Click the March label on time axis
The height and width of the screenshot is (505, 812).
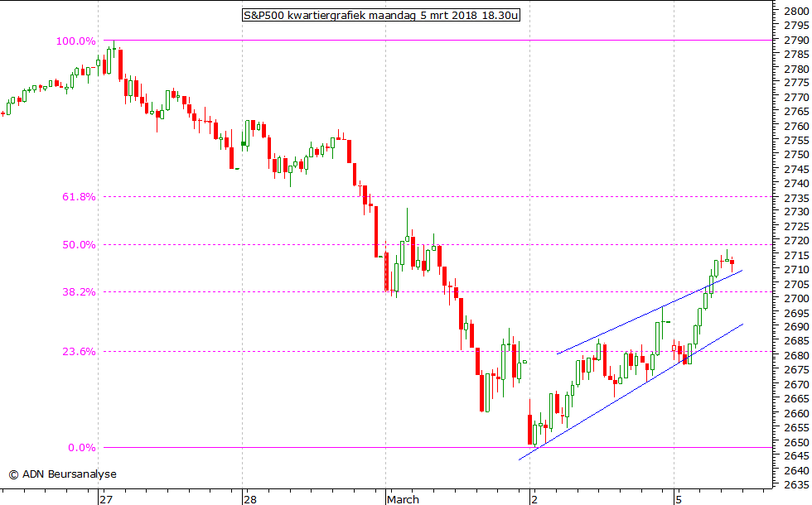tap(403, 499)
